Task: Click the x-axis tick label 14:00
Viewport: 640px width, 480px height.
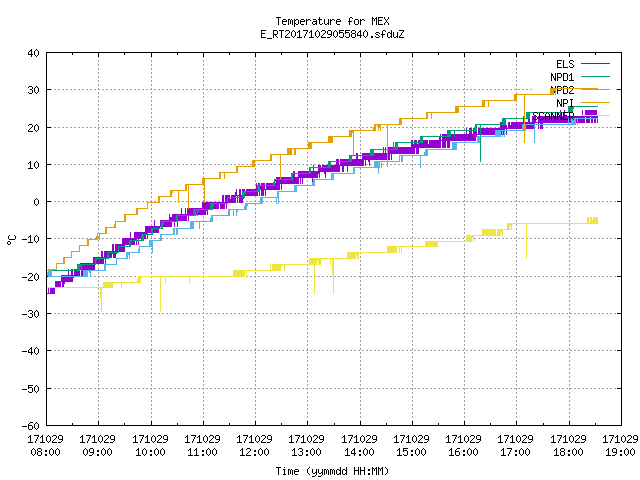Action: click(x=359, y=452)
